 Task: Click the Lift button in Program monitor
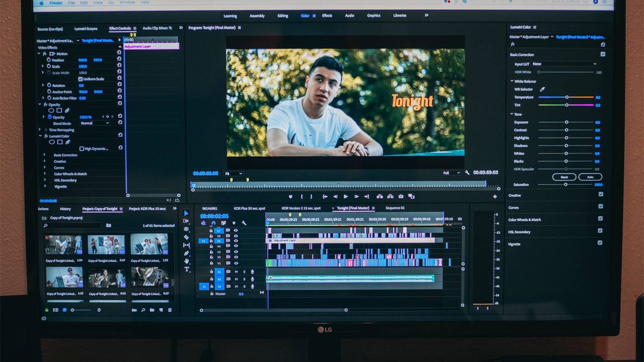click(380, 196)
